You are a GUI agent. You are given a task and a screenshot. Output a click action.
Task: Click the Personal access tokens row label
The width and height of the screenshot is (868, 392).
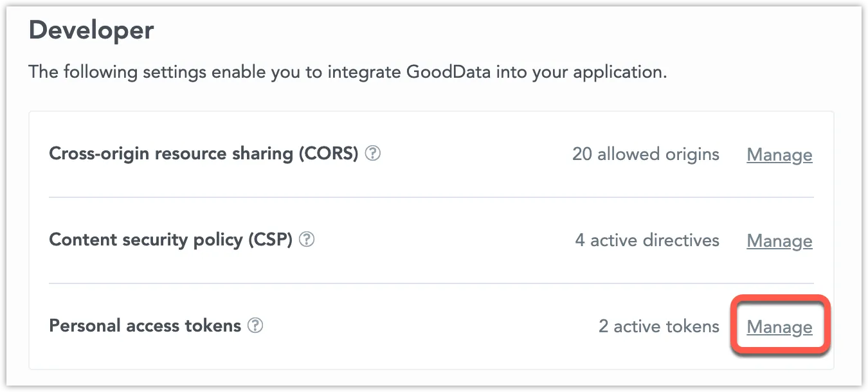[x=145, y=325]
